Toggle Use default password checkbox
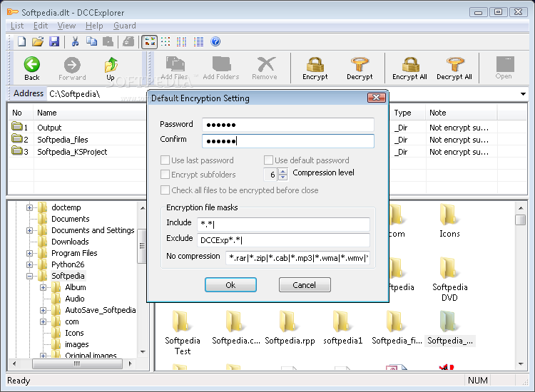Screen dimensions: 535x392 [x=268, y=160]
